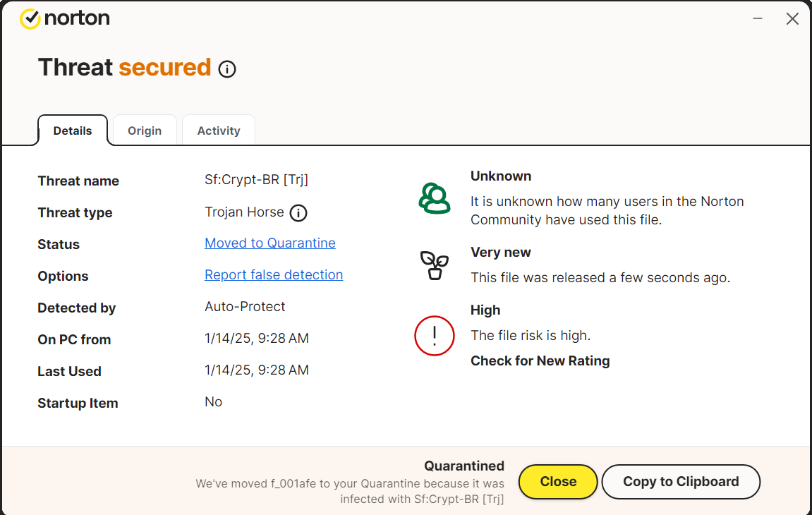Screen dimensions: 812x515
Task: Click the red high risk exclamation icon
Action: 435,335
